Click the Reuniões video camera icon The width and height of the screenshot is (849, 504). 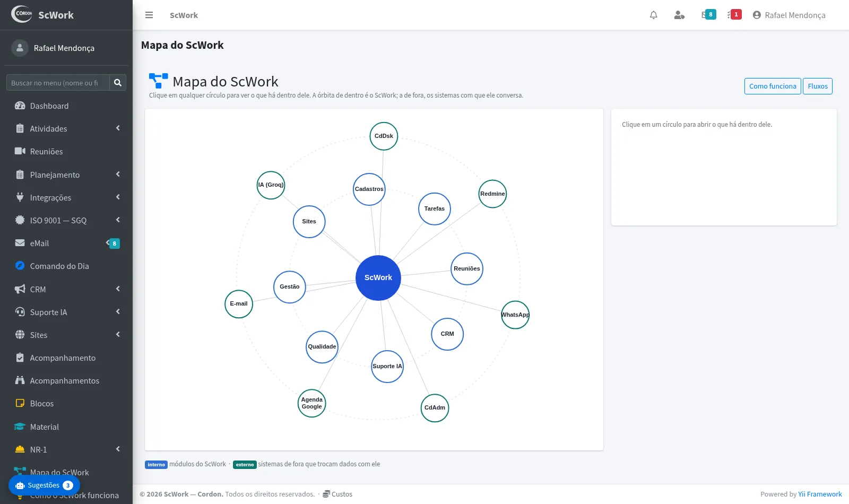tap(20, 151)
